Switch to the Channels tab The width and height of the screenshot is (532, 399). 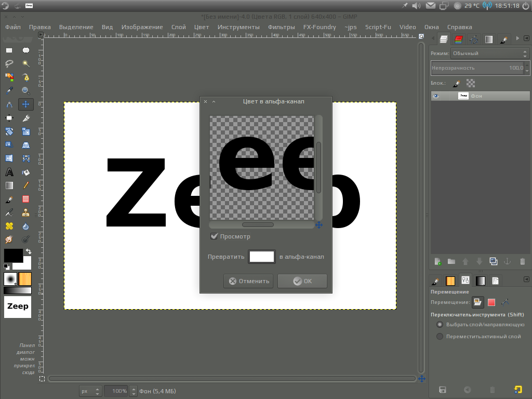(458, 39)
